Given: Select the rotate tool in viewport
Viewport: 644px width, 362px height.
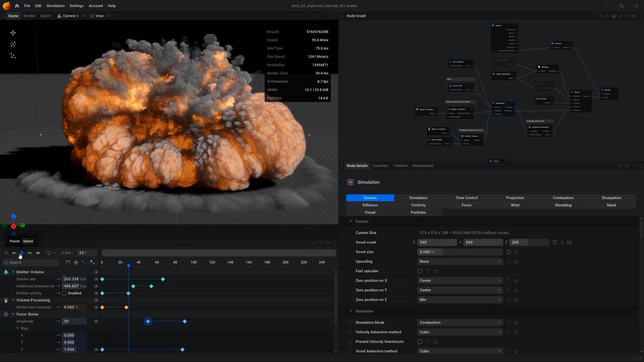Looking at the screenshot, I should click(13, 44).
